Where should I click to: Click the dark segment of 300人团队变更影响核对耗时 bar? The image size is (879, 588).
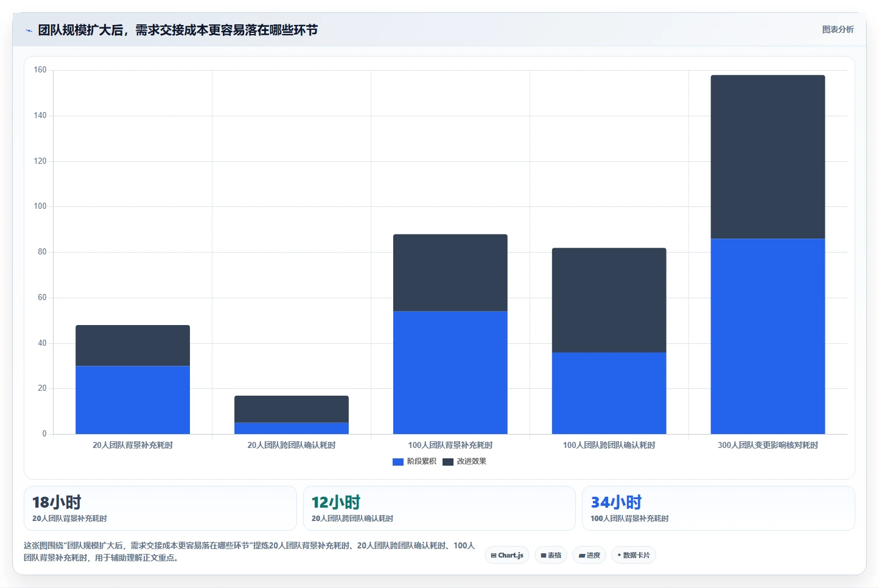tap(768, 157)
